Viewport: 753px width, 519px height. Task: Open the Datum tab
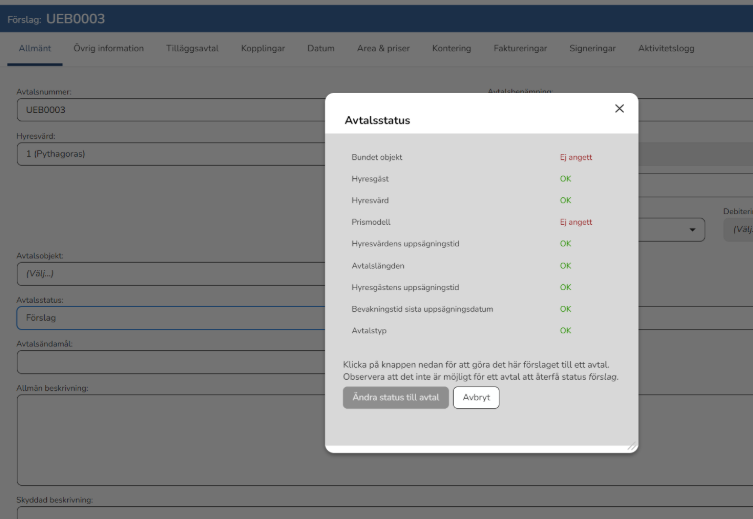(x=321, y=48)
